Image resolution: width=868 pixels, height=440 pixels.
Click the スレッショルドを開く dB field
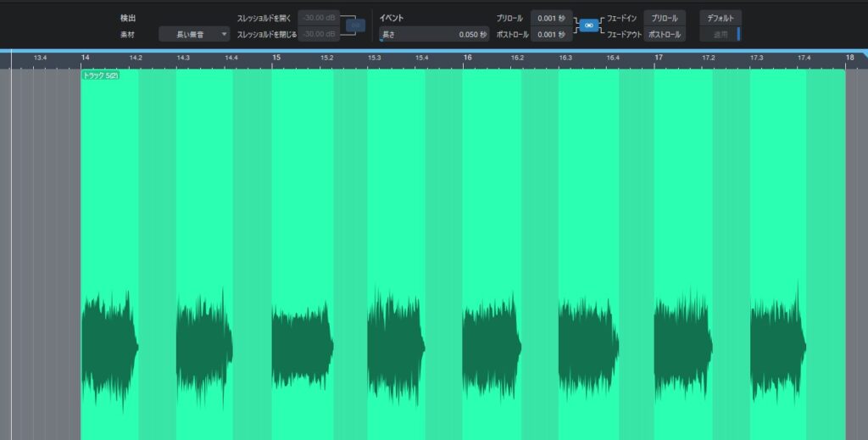tap(319, 18)
